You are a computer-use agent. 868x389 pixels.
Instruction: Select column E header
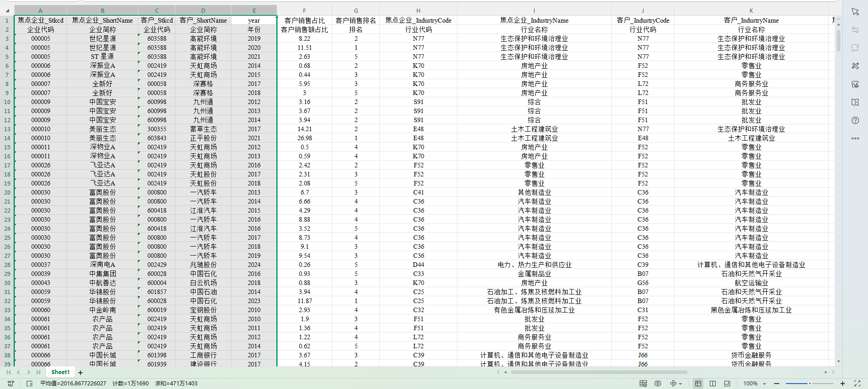coord(254,10)
